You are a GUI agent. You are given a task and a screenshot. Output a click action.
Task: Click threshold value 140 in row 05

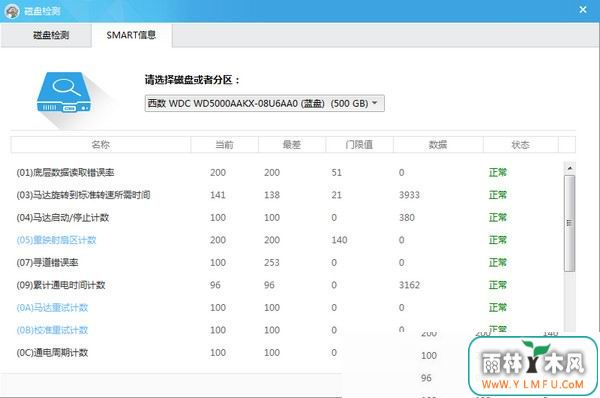(339, 240)
